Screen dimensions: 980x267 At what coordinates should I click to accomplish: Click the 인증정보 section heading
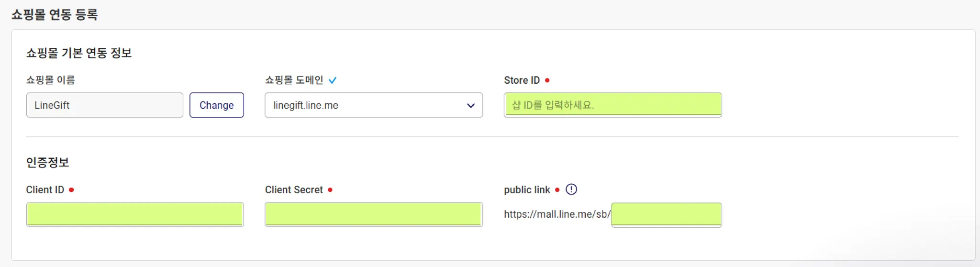coord(47,163)
